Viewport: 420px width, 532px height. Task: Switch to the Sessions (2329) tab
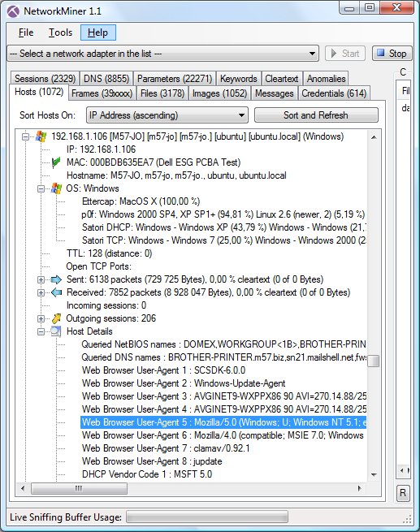pos(45,79)
